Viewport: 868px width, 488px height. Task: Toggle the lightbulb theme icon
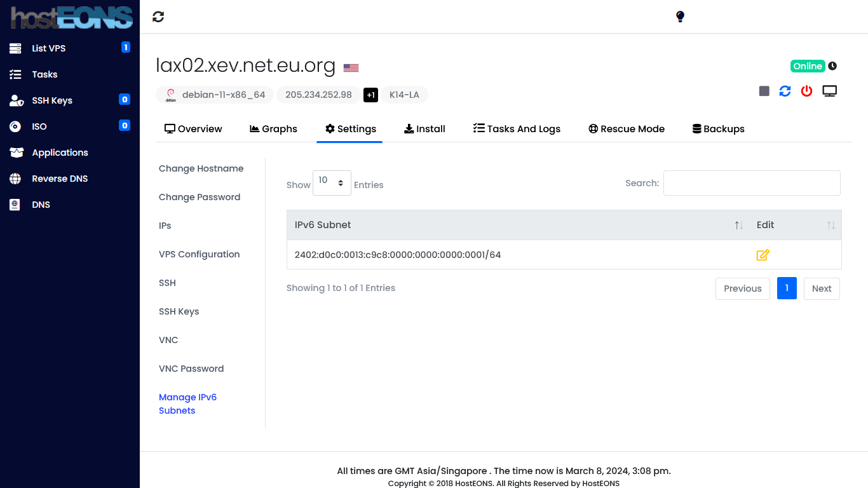[x=680, y=17]
